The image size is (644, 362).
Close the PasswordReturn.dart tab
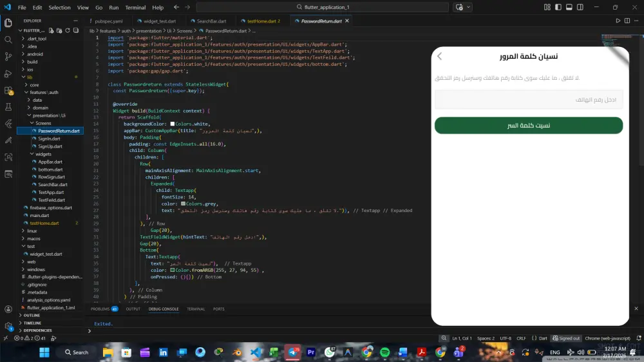coord(347,21)
